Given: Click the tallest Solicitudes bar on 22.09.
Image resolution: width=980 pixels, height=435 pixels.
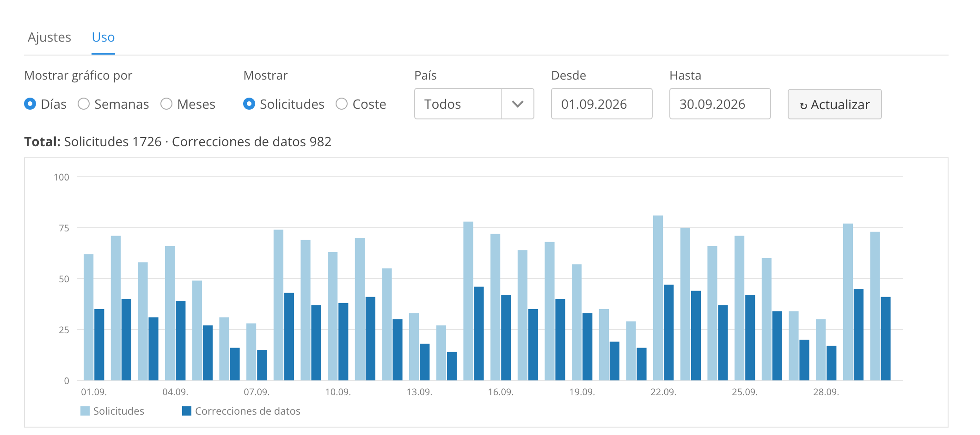Looking at the screenshot, I should (x=658, y=298).
